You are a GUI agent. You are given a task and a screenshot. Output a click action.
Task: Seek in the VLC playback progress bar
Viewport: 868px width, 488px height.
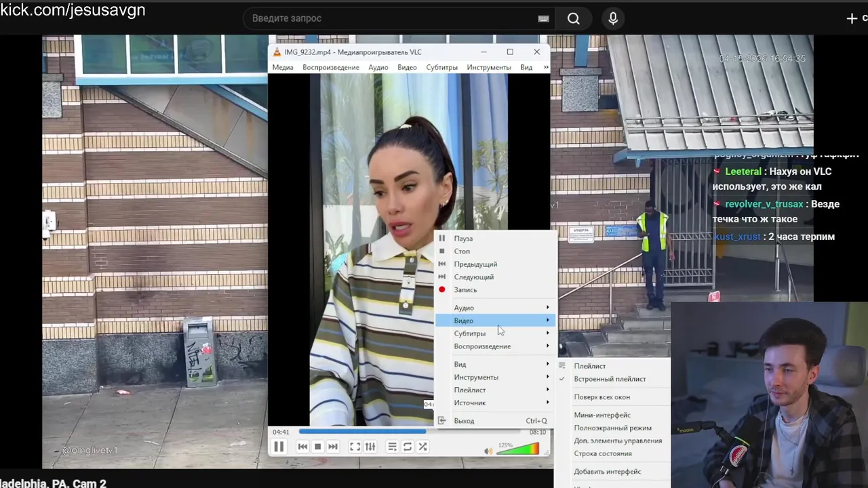[409, 432]
